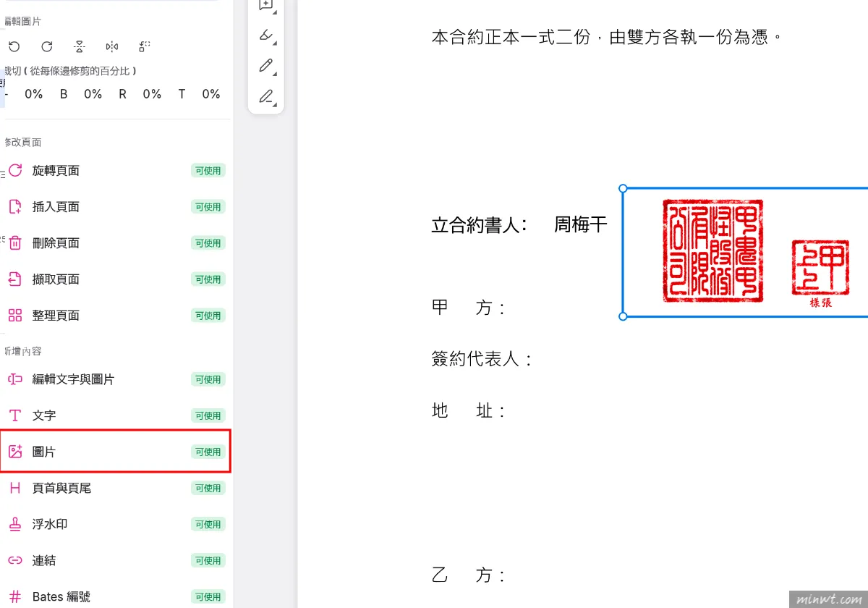
Task: Choose 編輯文字與圖片 edit text and images
Action: pyautogui.click(x=116, y=379)
